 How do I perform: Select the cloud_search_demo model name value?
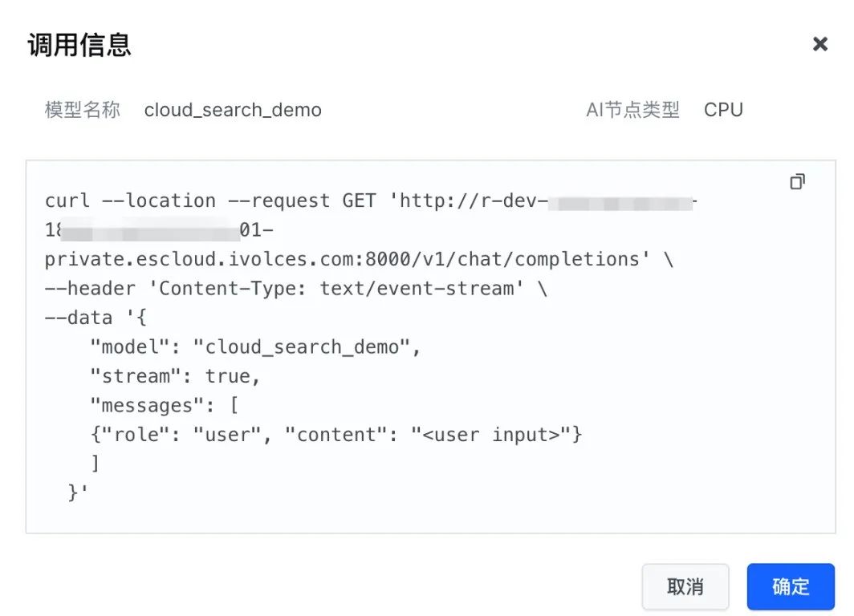233,110
